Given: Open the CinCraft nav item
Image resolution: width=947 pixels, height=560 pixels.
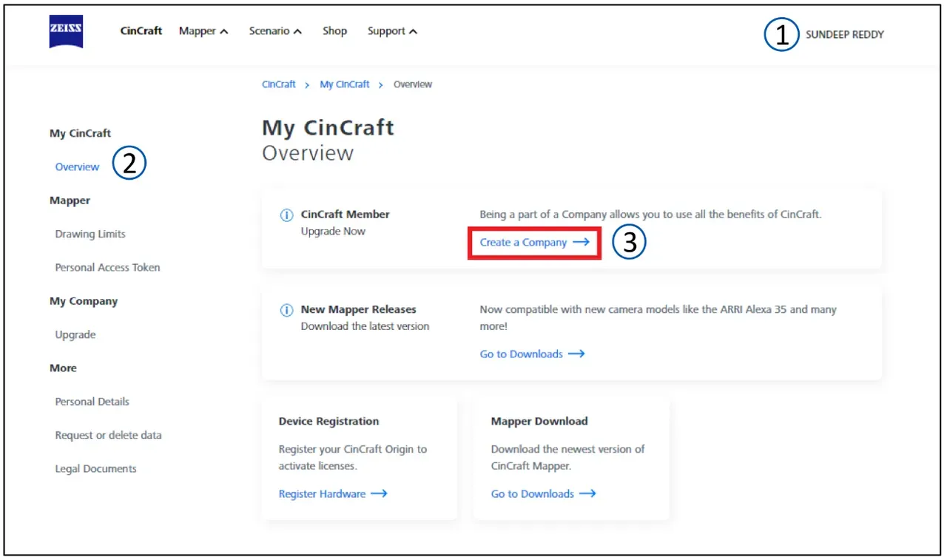Looking at the screenshot, I should pyautogui.click(x=141, y=31).
